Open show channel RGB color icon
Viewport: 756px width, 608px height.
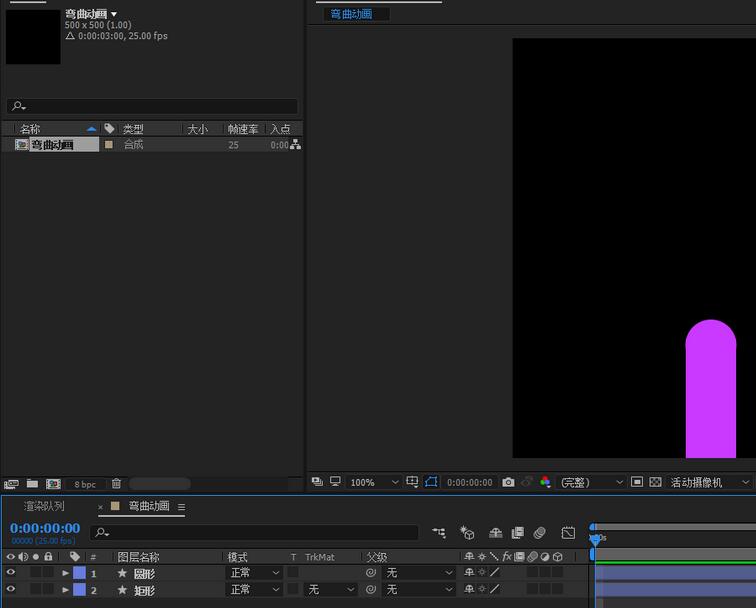(545, 482)
